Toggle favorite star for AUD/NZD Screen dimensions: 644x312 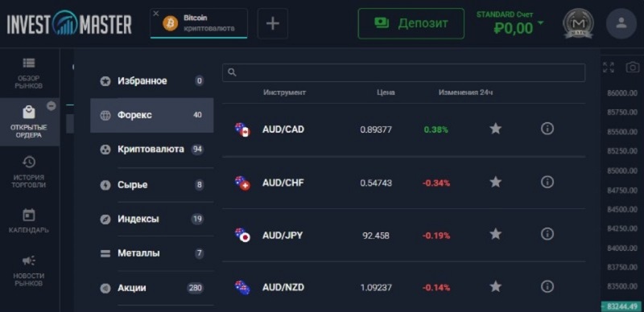(x=496, y=286)
